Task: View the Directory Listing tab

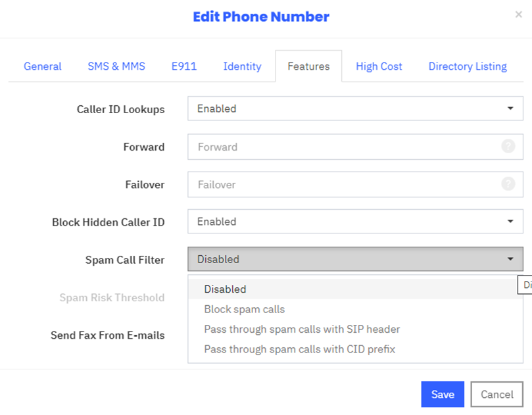Action: (468, 66)
